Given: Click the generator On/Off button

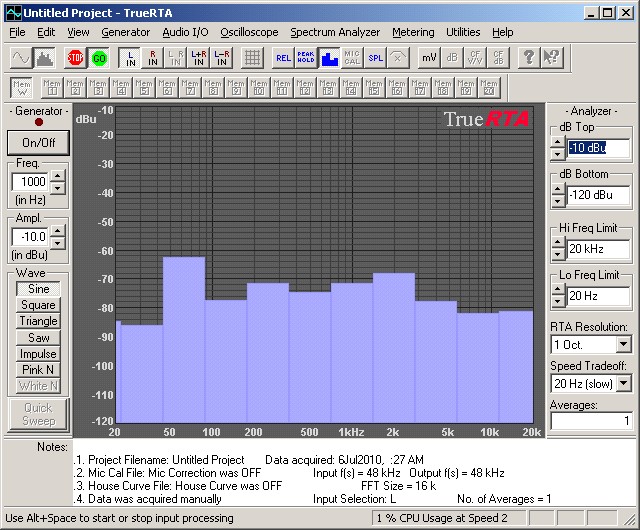Looking at the screenshot, I should coord(38,142).
